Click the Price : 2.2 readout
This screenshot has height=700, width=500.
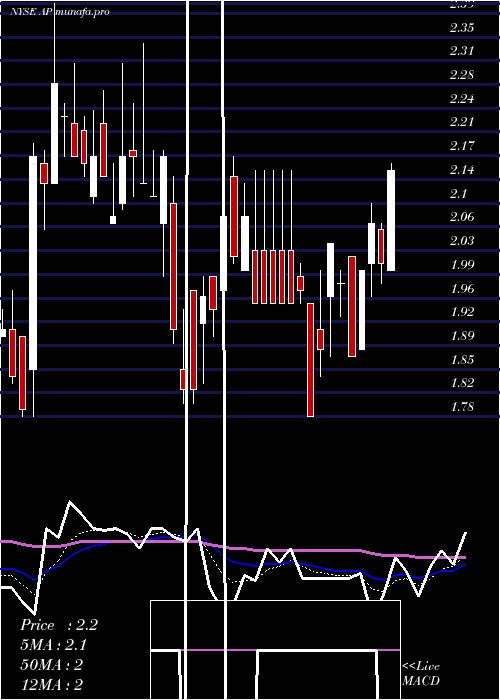(x=58, y=625)
